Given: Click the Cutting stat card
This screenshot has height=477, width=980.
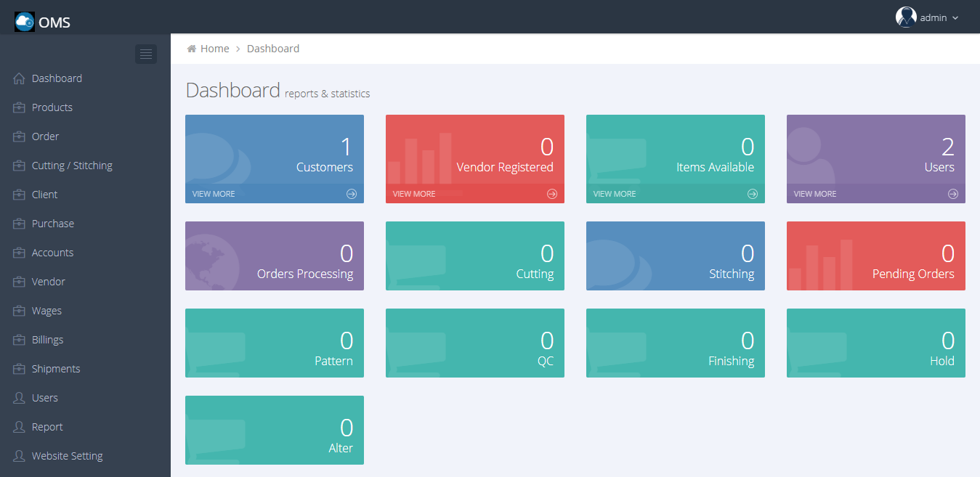Looking at the screenshot, I should coord(475,256).
